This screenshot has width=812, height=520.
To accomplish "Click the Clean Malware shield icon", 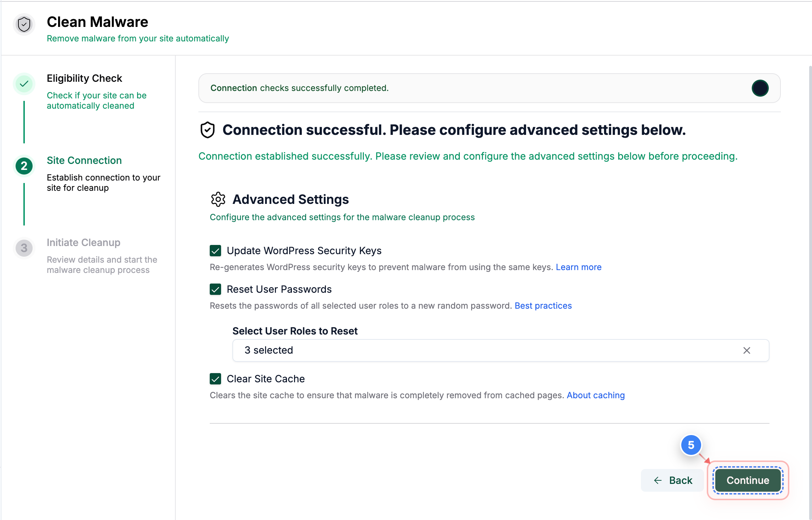I will (24, 24).
